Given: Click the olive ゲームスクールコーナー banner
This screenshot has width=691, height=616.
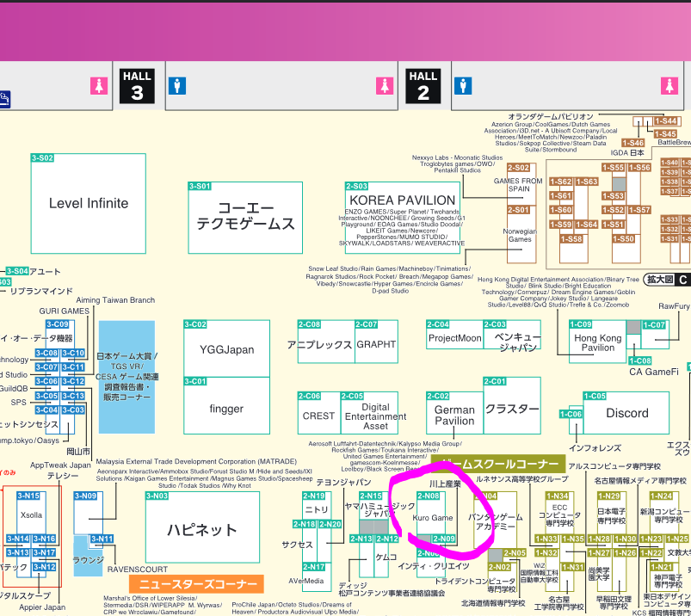Looking at the screenshot, I should [498, 464].
